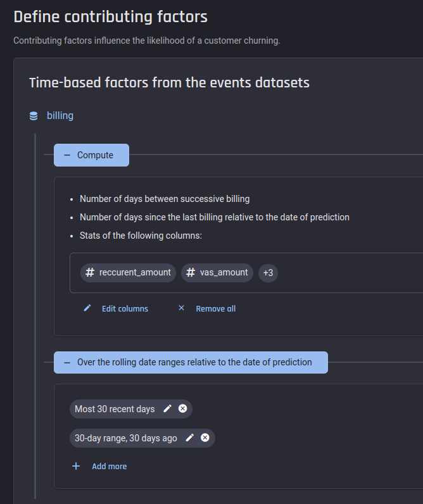Select 'Most 30 recent days' label text
Screen dimensions: 423x504
click(115, 409)
